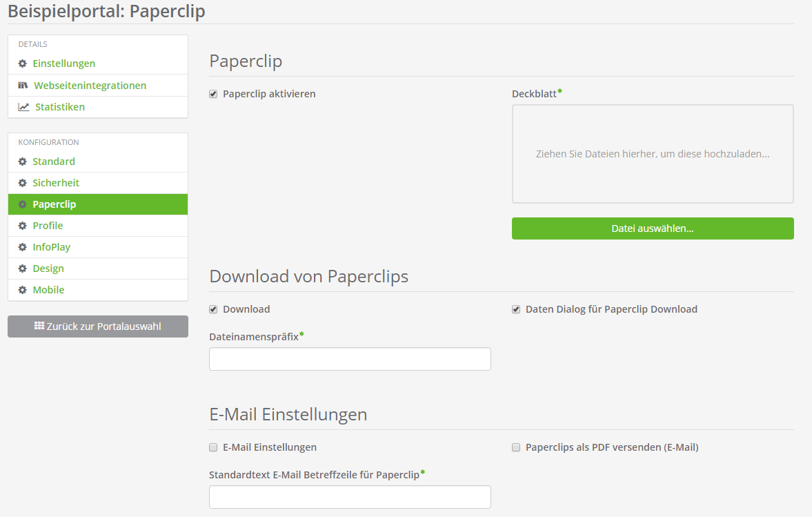Uncheck the Paperclip aktivieren checkbox
Screen dimensions: 812x517
coord(213,94)
